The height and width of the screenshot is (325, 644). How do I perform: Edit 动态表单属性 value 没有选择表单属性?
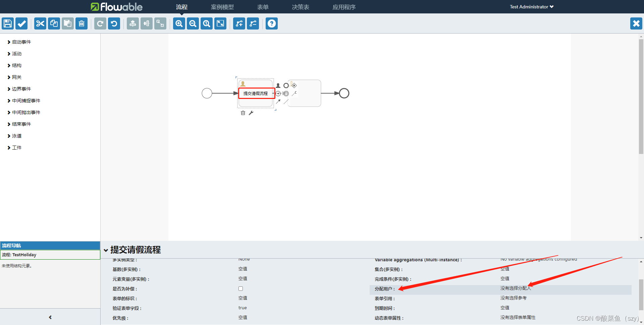[518, 317]
